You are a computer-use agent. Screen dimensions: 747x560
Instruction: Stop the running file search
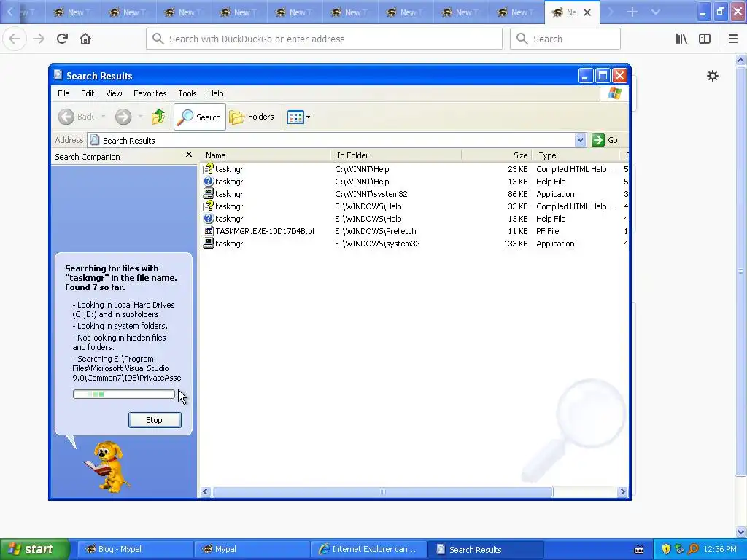click(155, 420)
